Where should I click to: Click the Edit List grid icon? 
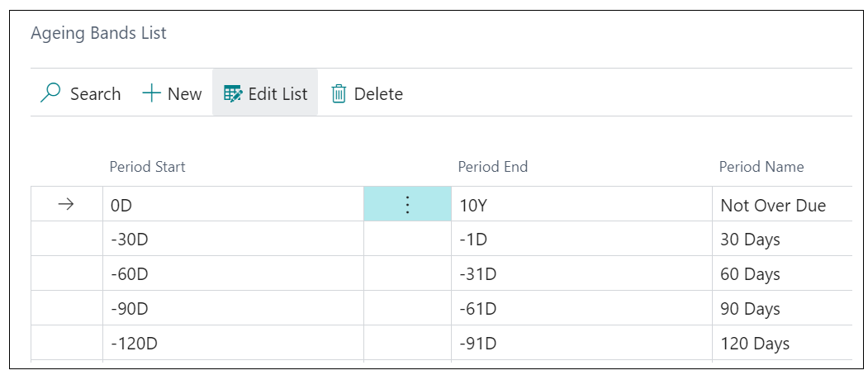point(233,93)
